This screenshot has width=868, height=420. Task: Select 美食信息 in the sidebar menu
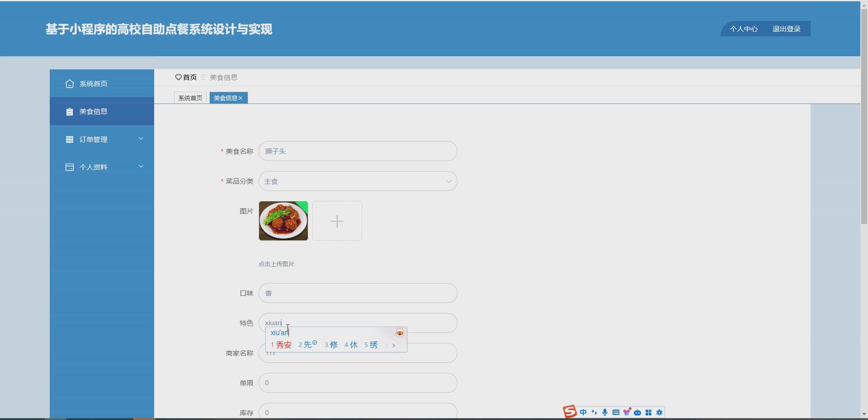[102, 111]
